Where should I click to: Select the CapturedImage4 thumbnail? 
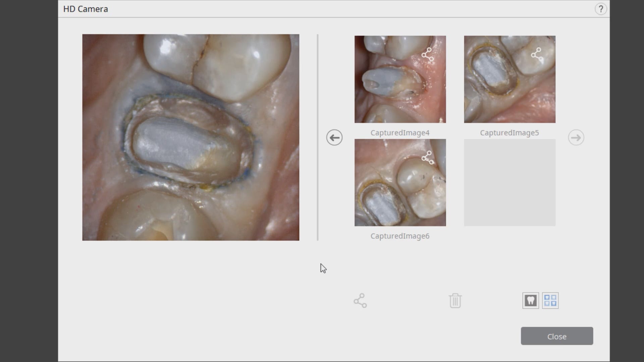point(400,79)
